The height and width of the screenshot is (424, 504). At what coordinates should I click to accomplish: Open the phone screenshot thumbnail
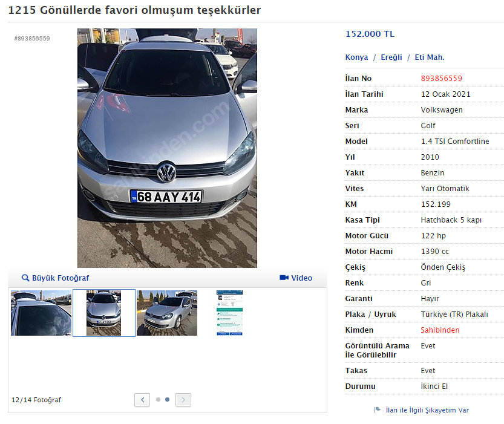[x=229, y=313]
